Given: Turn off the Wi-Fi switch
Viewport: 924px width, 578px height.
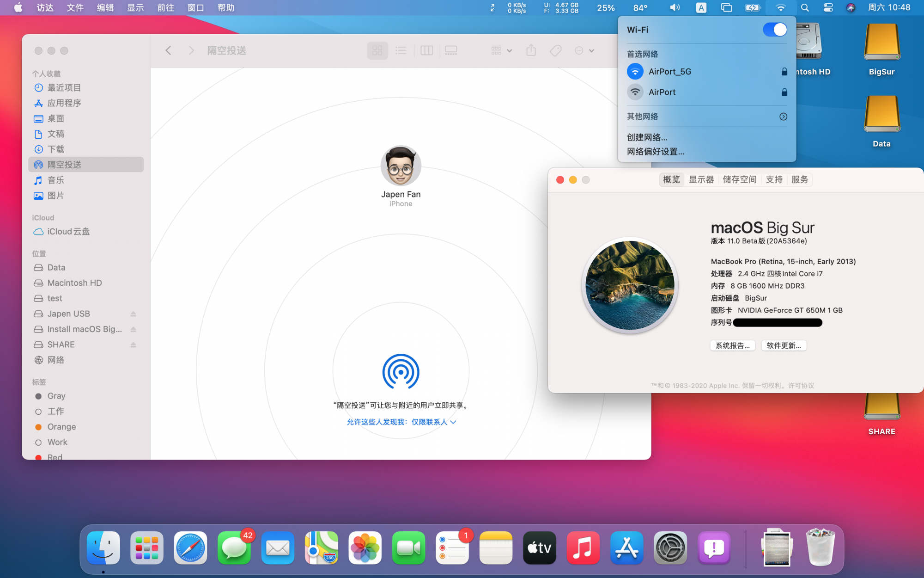Looking at the screenshot, I should (775, 30).
